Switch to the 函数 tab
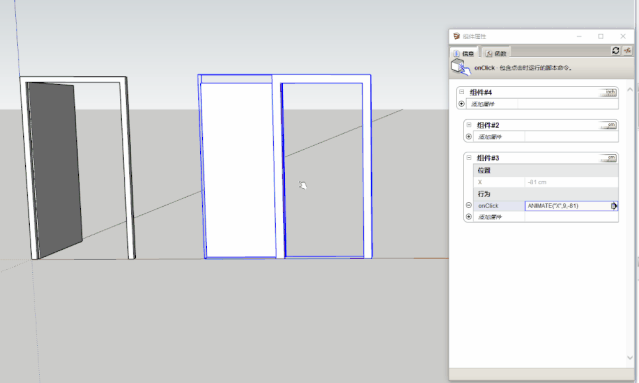 coord(496,53)
